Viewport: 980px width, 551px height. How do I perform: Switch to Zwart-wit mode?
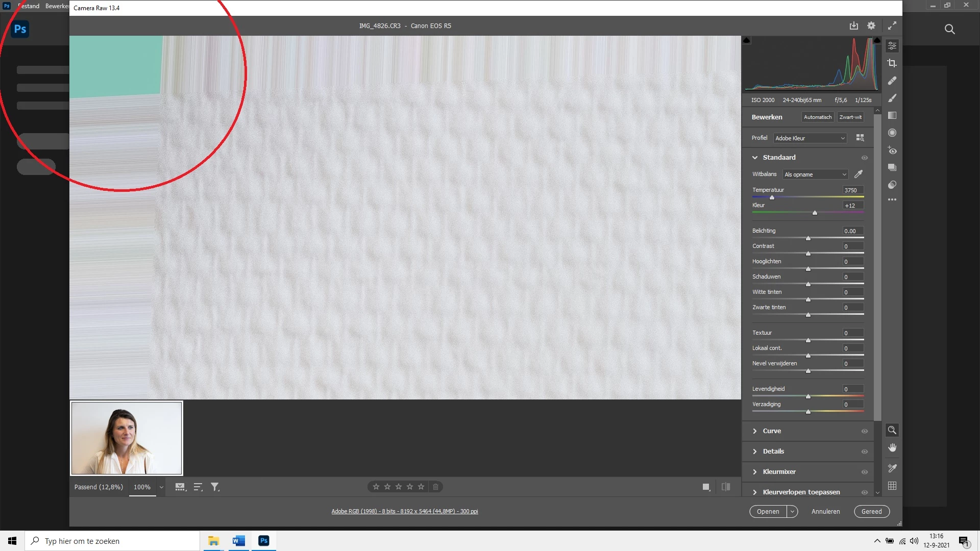850,117
